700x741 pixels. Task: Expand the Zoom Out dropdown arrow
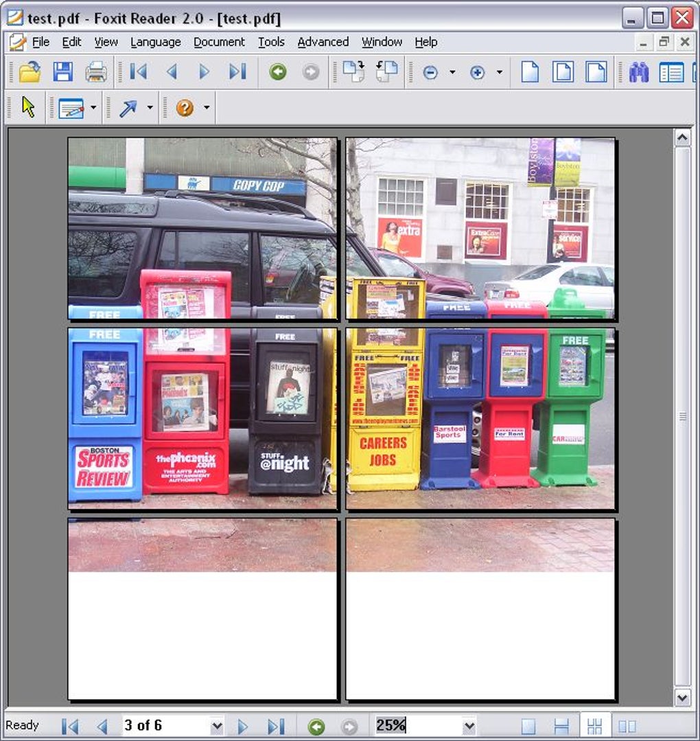click(x=452, y=72)
